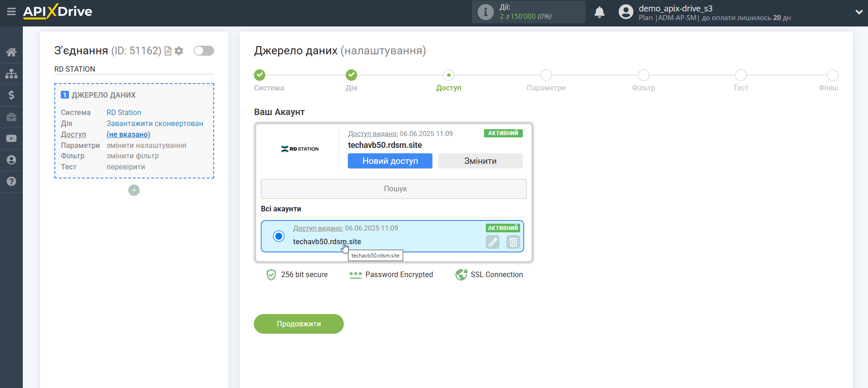Click the Продовжити button

point(299,324)
